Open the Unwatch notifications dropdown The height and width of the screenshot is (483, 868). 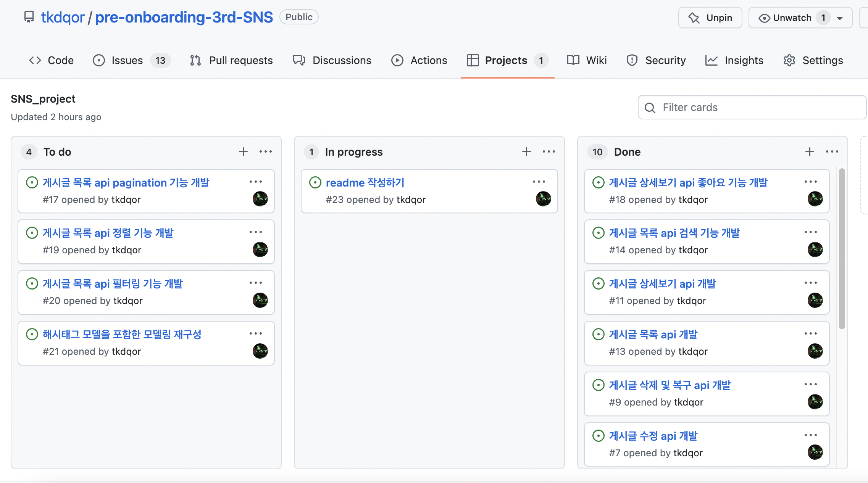tap(800, 18)
